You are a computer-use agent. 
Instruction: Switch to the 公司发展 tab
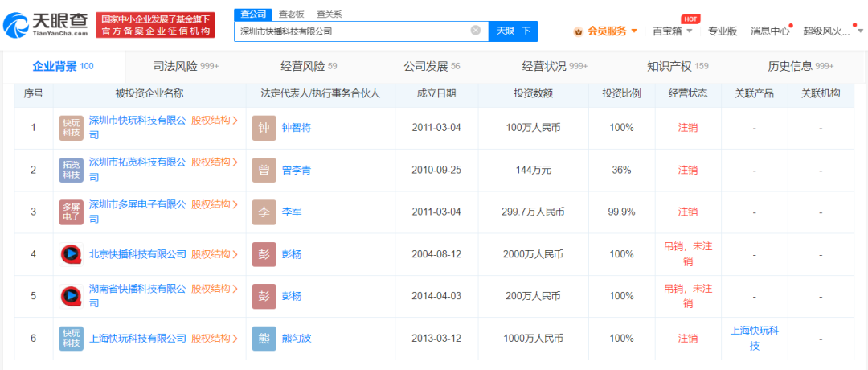coord(432,67)
